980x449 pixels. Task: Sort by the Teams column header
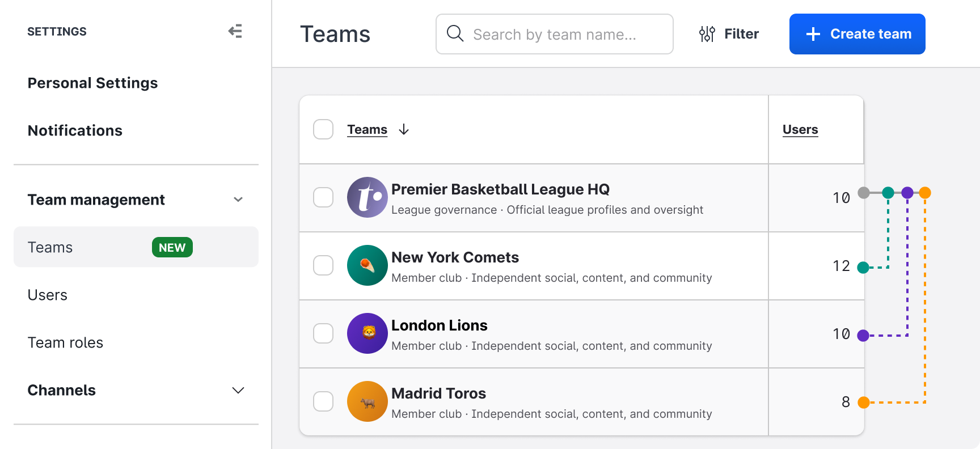pyautogui.click(x=367, y=130)
